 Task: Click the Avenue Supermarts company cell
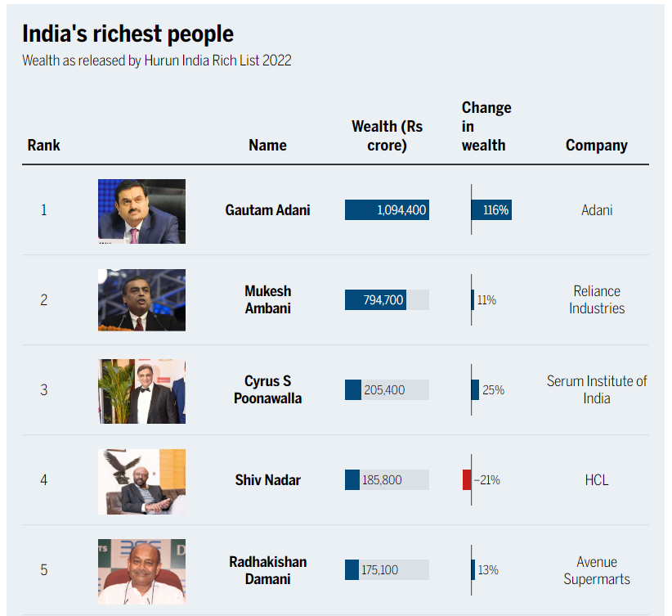click(597, 570)
